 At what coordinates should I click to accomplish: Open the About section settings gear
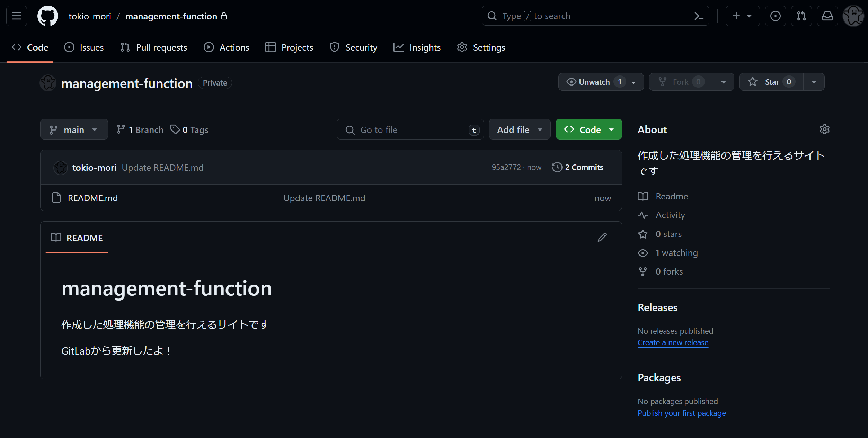pos(824,129)
